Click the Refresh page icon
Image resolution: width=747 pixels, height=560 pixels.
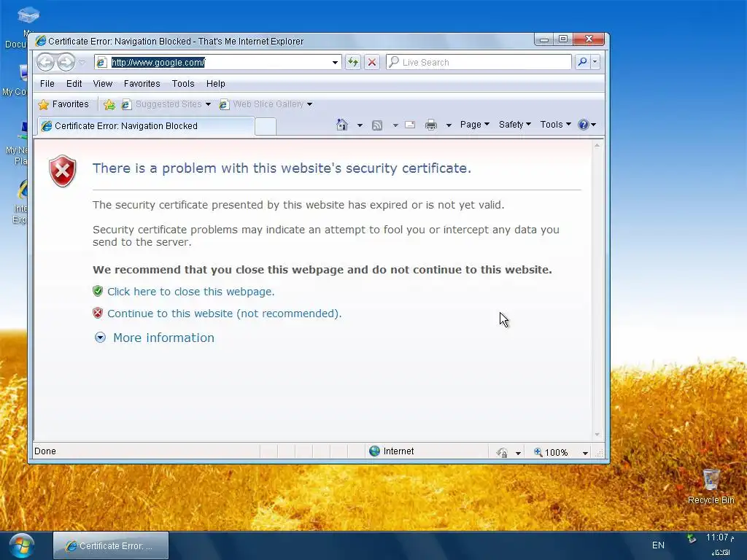(x=353, y=63)
